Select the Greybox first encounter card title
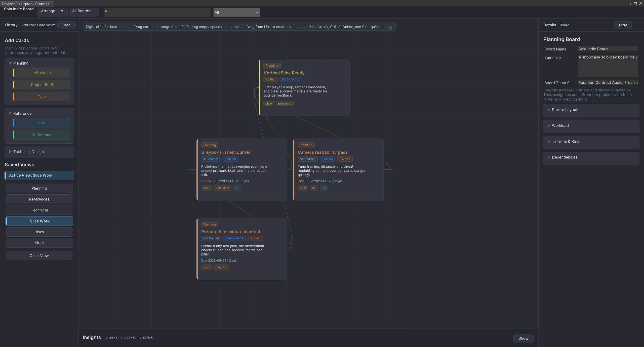Screen dimensions: 644x347 pos(226,152)
